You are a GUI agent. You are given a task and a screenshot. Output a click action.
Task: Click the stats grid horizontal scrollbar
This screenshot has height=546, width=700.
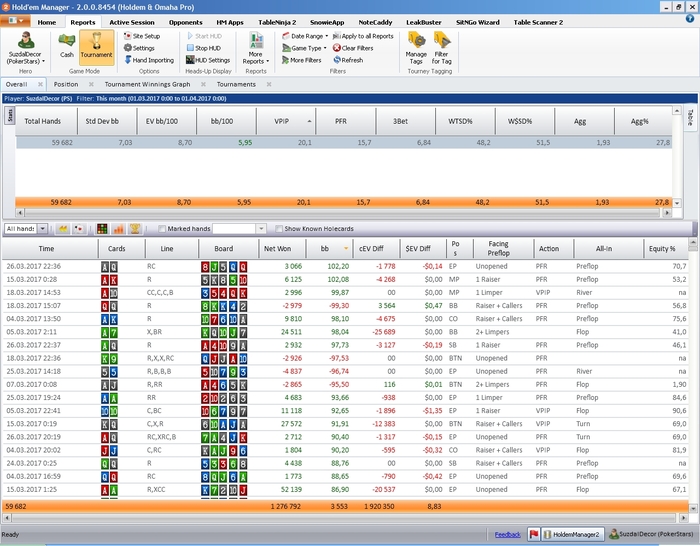(x=343, y=213)
